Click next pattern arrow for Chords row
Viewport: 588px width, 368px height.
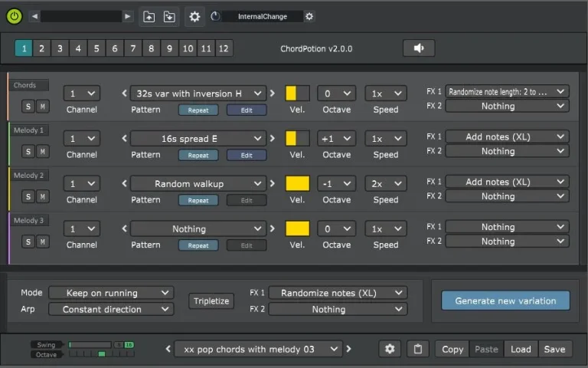[272, 94]
